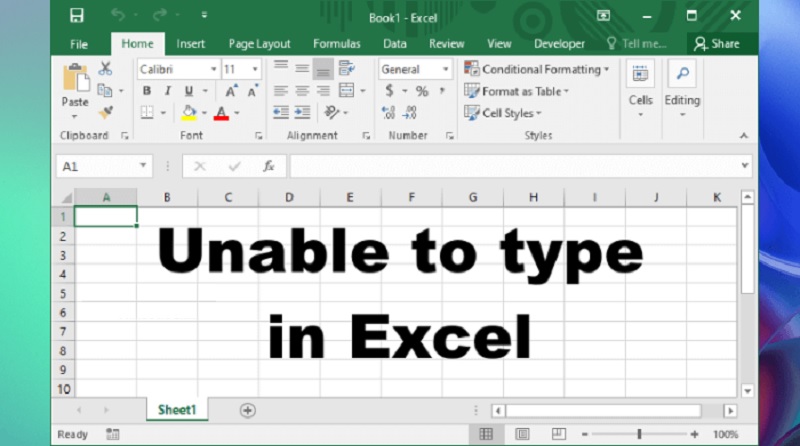Viewport: 800px width, 446px height.
Task: Select the Format Painter brush
Action: pos(106,112)
